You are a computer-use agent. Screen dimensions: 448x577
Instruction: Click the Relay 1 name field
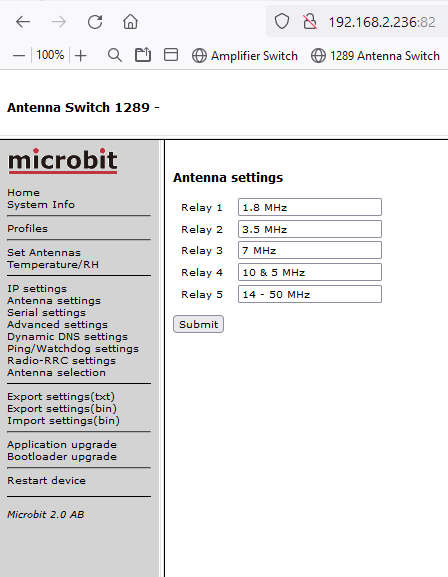click(x=310, y=207)
